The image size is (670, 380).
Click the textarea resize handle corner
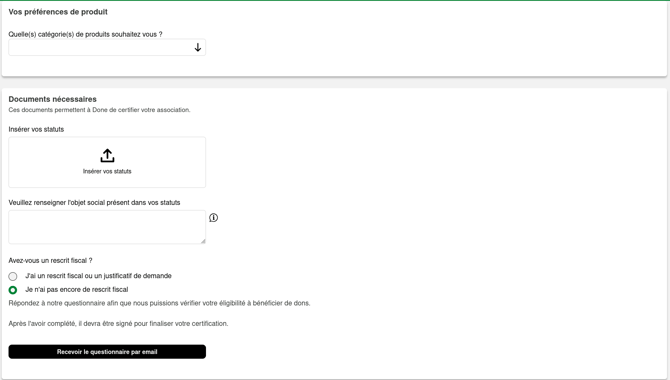click(x=203, y=241)
